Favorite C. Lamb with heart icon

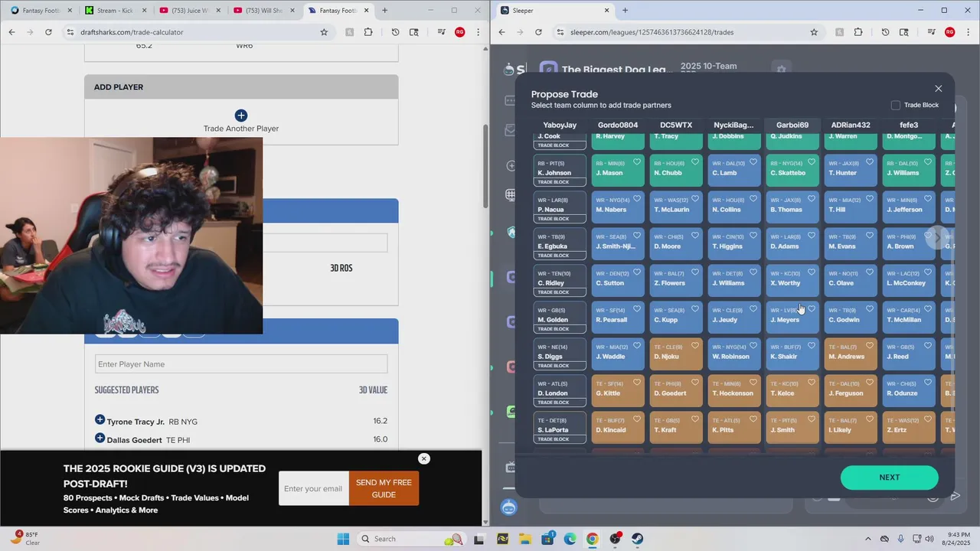click(753, 162)
